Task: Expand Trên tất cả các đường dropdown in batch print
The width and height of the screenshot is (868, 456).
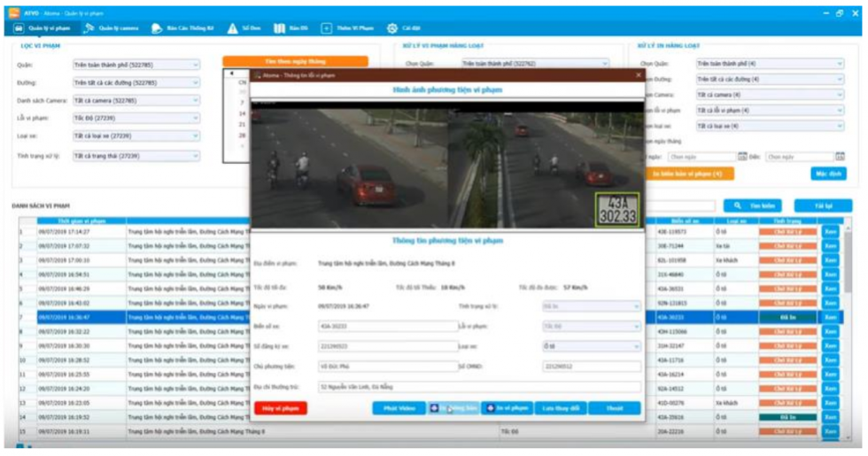Action: point(770,79)
